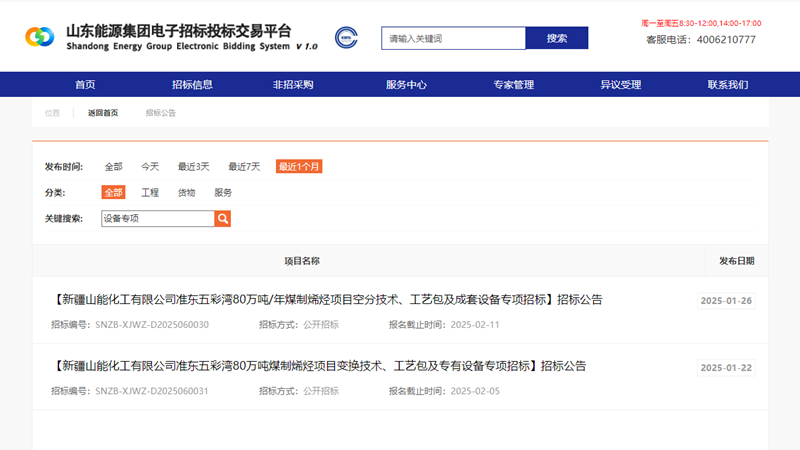Select 全部 in the 发布时间 filter
This screenshot has height=450, width=800.
114,166
